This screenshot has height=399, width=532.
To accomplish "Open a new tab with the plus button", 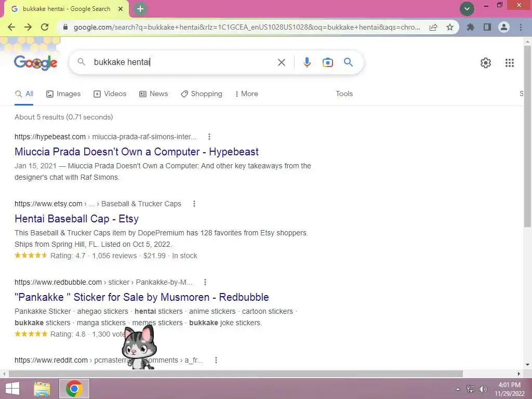I will click(x=140, y=9).
